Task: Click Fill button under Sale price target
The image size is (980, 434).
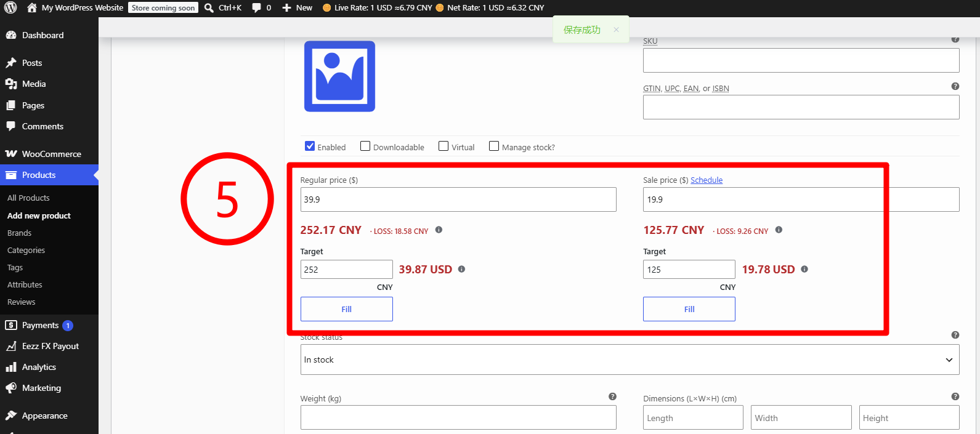Action: [x=689, y=309]
